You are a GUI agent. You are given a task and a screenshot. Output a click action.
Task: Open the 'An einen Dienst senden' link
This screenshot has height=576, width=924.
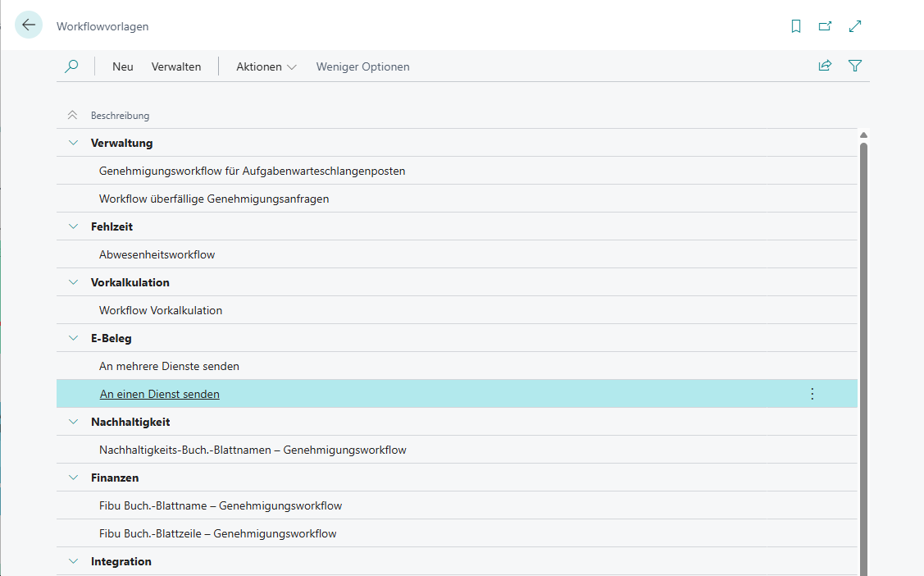click(x=159, y=393)
